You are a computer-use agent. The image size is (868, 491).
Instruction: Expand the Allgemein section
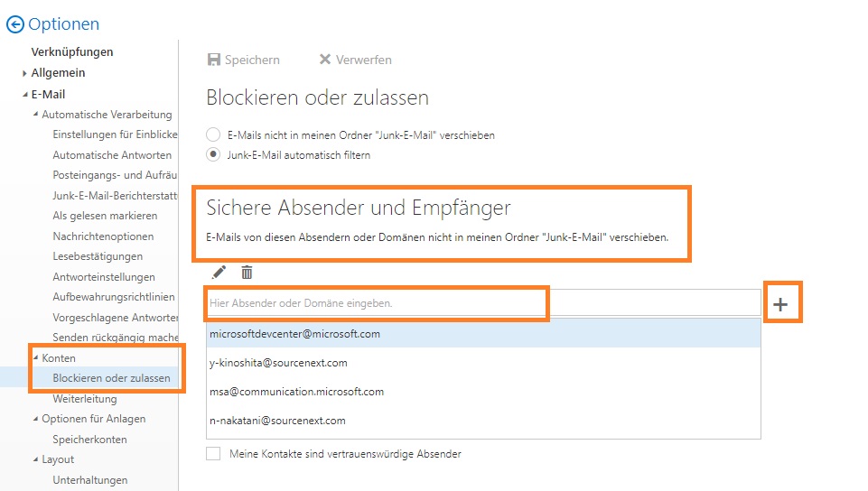pyautogui.click(x=24, y=73)
